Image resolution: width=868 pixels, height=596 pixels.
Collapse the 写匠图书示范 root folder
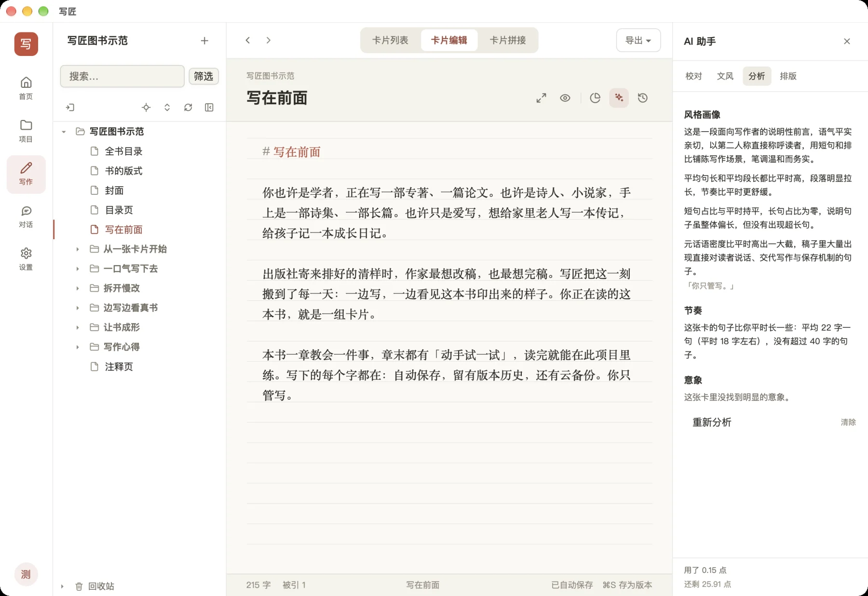coord(64,132)
